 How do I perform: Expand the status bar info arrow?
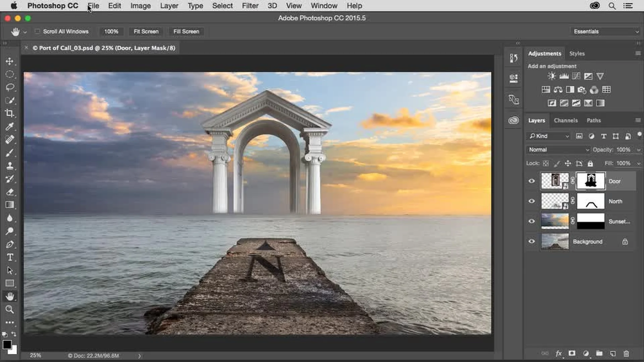[x=140, y=356]
